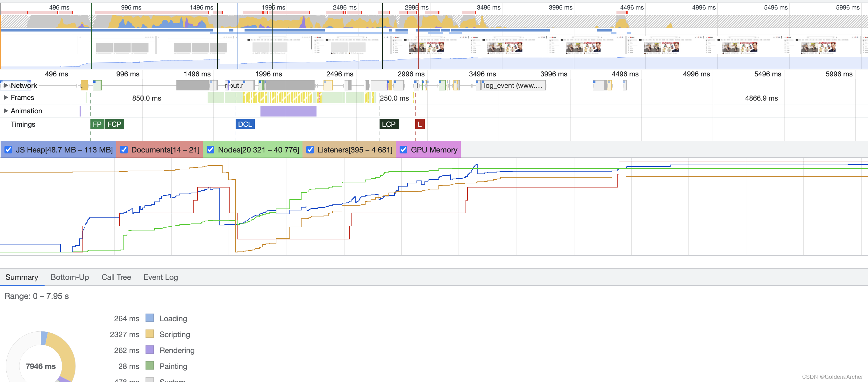The height and width of the screenshot is (382, 868).
Task: Uncheck the Documents counter checkbox
Action: coord(124,150)
